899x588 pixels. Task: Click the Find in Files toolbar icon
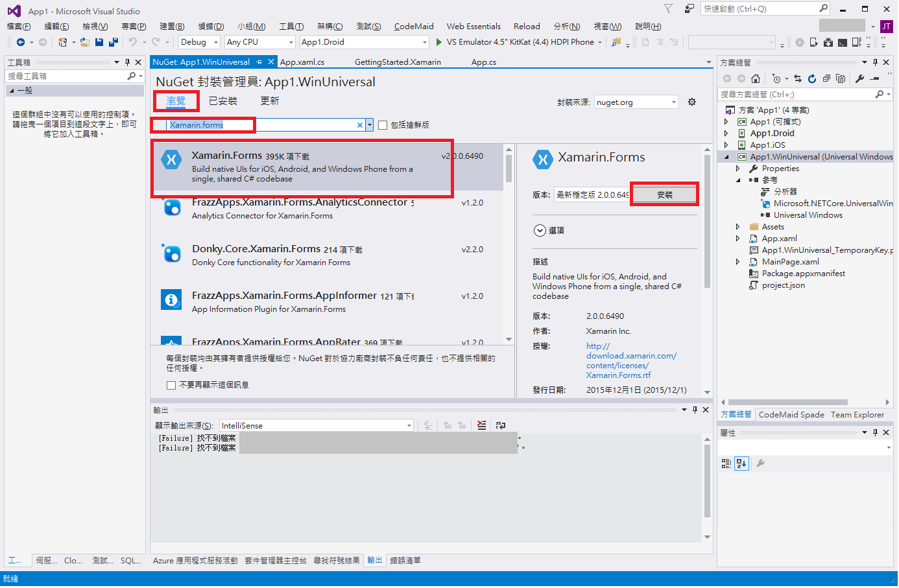pos(616,42)
